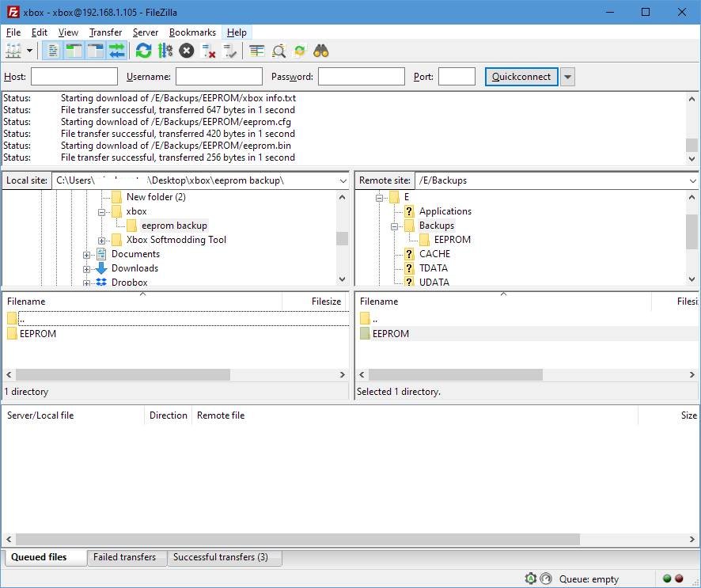
Task: Expand Xbox Softmodding Tool folder
Action: tap(101, 241)
